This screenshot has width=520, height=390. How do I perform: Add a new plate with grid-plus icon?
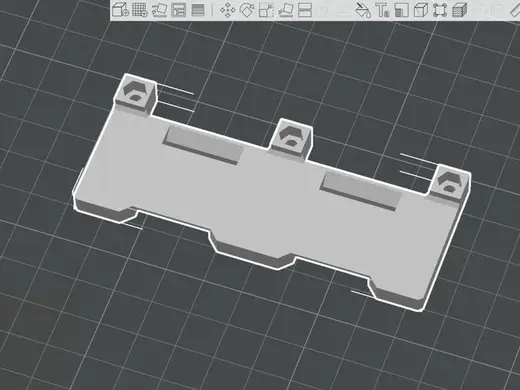pos(140,10)
